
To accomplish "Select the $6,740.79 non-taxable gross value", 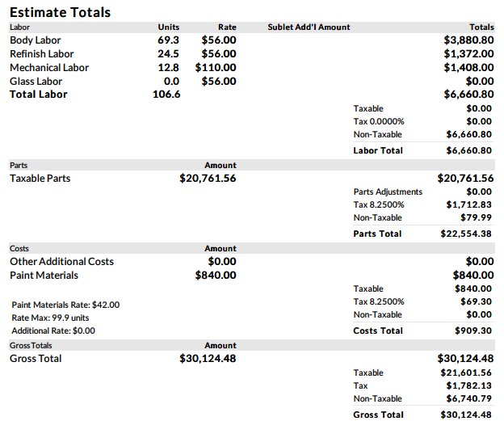I will click(x=468, y=398).
